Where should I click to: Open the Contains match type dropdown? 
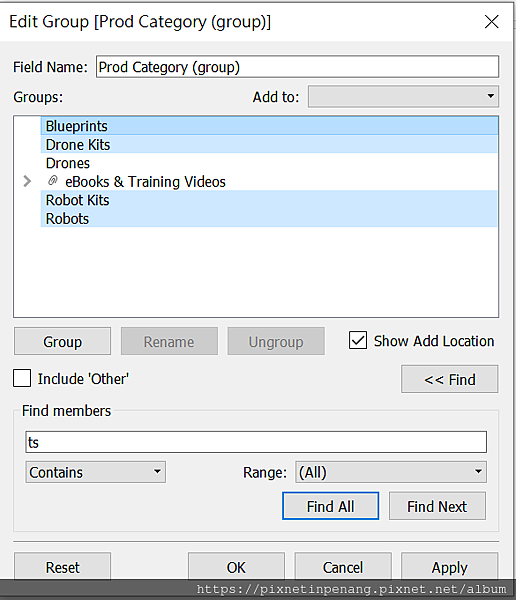tap(95, 472)
